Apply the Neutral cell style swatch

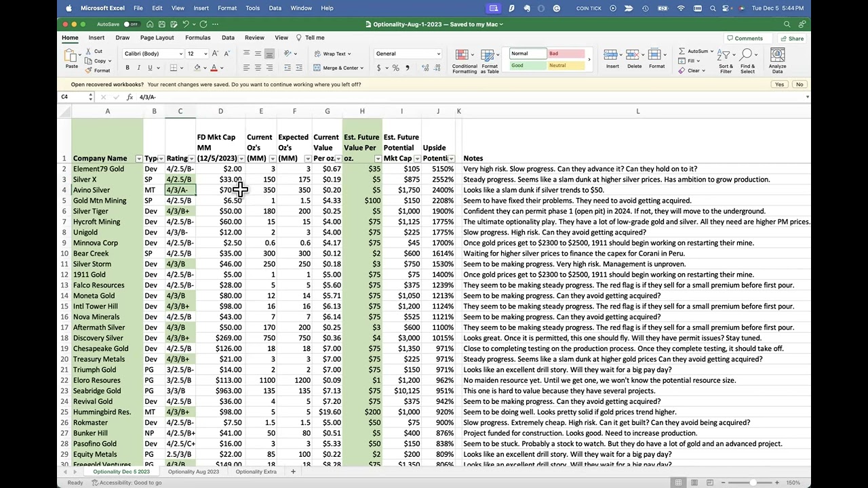[x=566, y=66]
